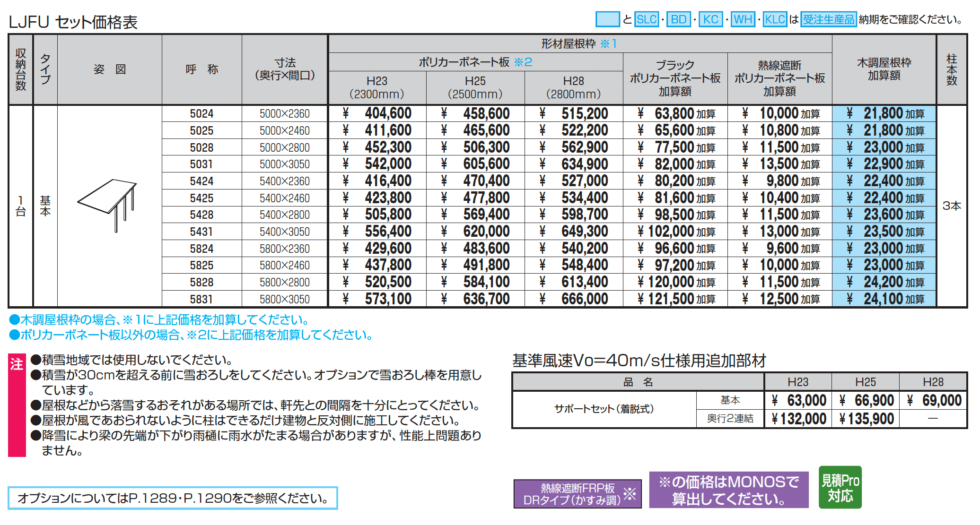
Task: Click black polycarbonate surcharge ¥102,000
Action: click(x=675, y=232)
